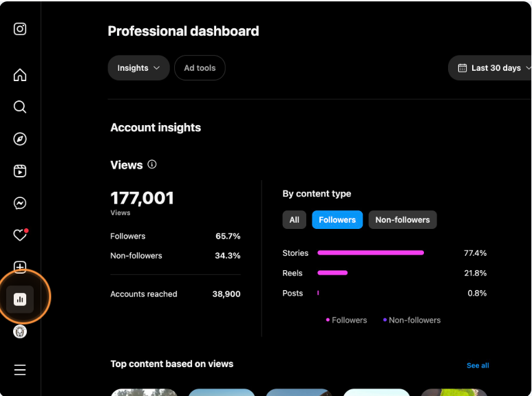Click the info icon beside Views
The image size is (532, 396).
[x=152, y=165]
